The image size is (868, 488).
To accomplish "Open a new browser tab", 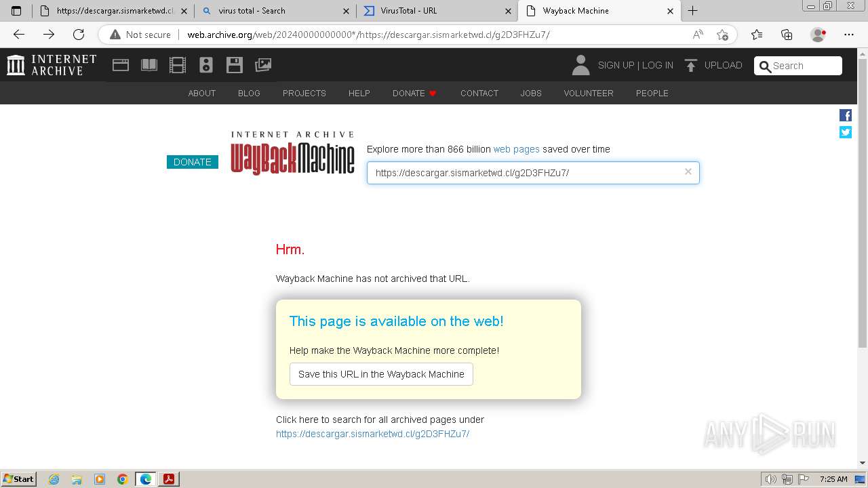I will (692, 11).
